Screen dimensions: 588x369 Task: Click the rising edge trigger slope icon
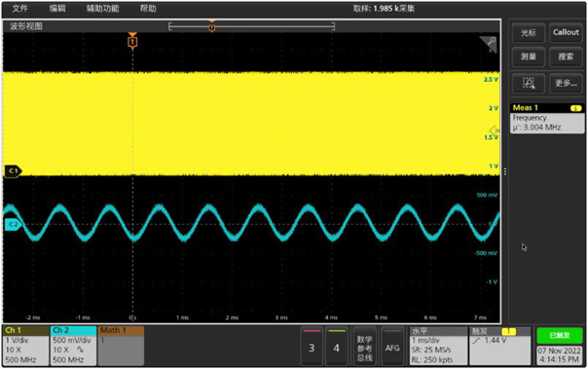pos(476,341)
